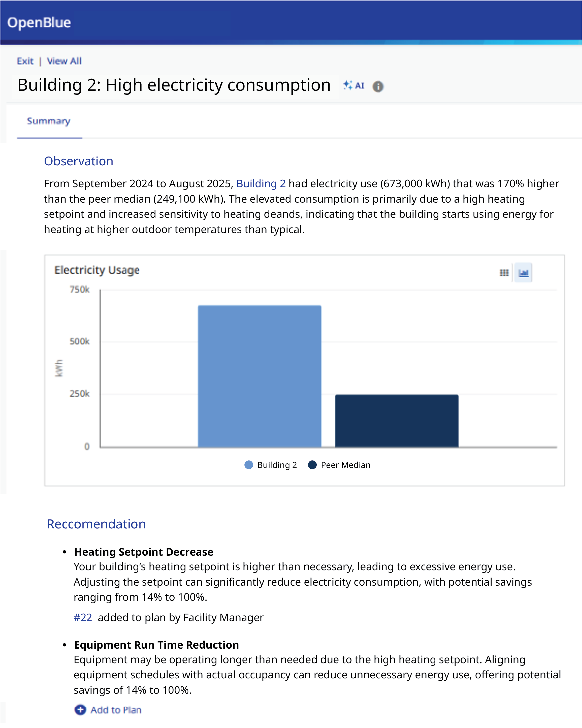
Task: Switch to table view icon
Action: tap(504, 272)
